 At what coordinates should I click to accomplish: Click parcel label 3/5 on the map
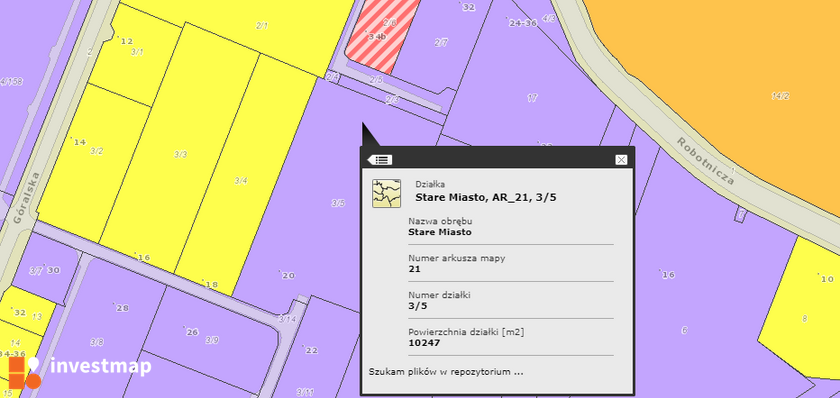pyautogui.click(x=338, y=203)
